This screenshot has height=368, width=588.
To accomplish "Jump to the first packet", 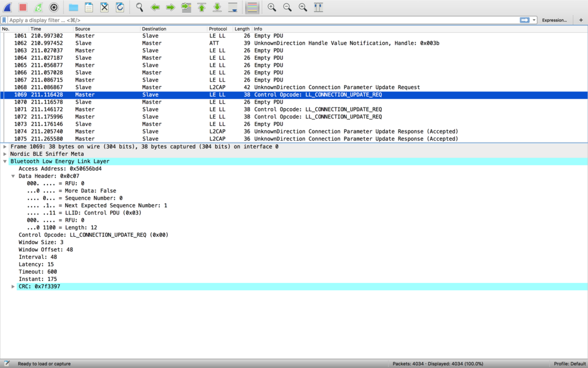I will 202,7.
